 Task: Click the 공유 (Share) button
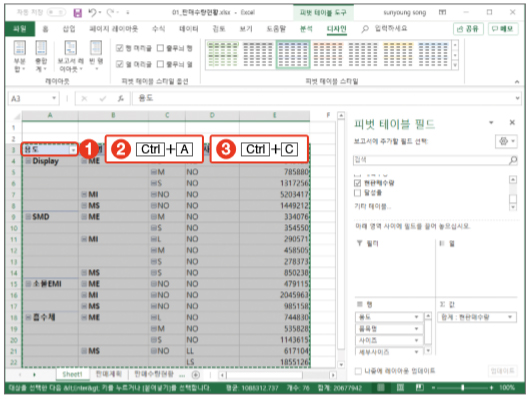(x=468, y=29)
